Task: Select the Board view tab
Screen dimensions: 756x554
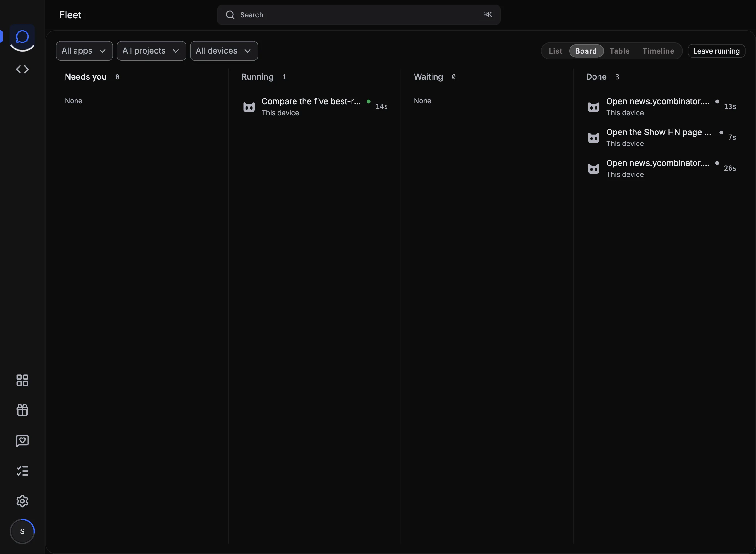Action: 586,51
